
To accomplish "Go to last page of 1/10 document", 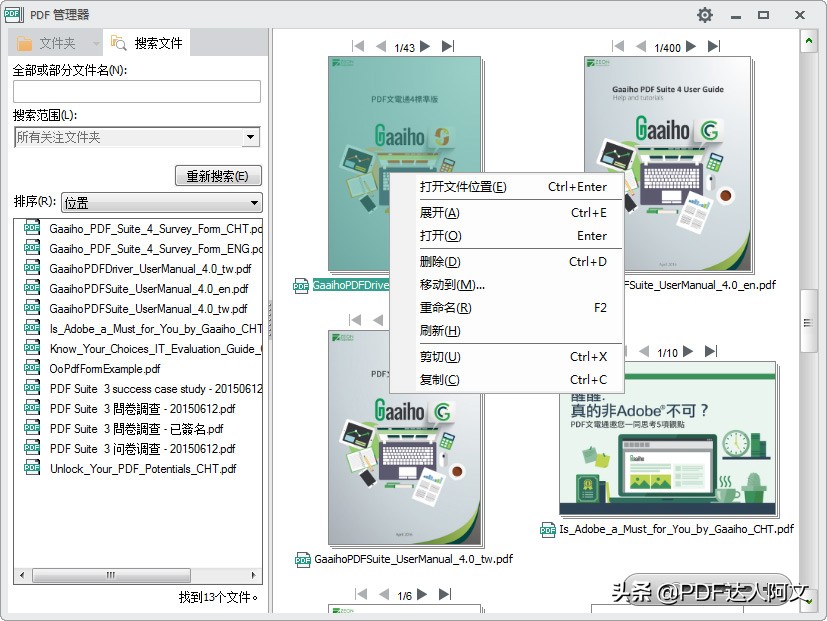I will click(711, 351).
